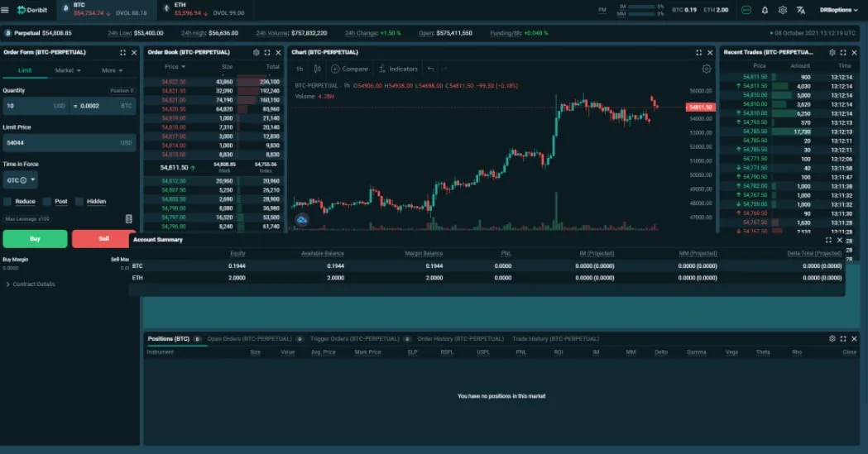The width and height of the screenshot is (868, 454).
Task: Click the Max Leverage x100 label
Action: (27, 219)
